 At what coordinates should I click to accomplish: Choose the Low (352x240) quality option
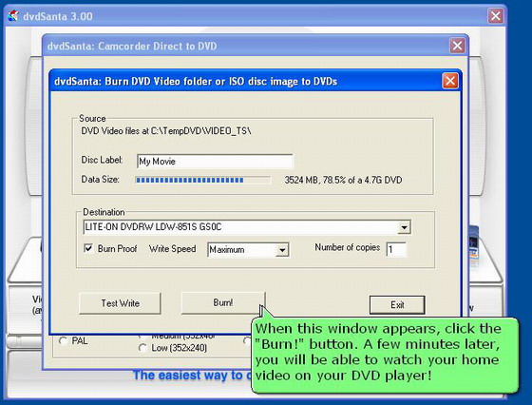(x=142, y=348)
